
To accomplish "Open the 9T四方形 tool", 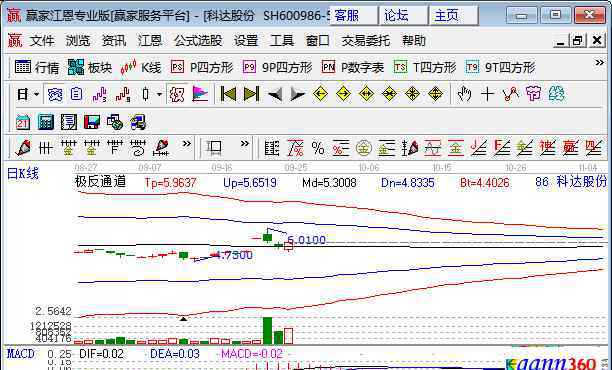I will (x=500, y=68).
